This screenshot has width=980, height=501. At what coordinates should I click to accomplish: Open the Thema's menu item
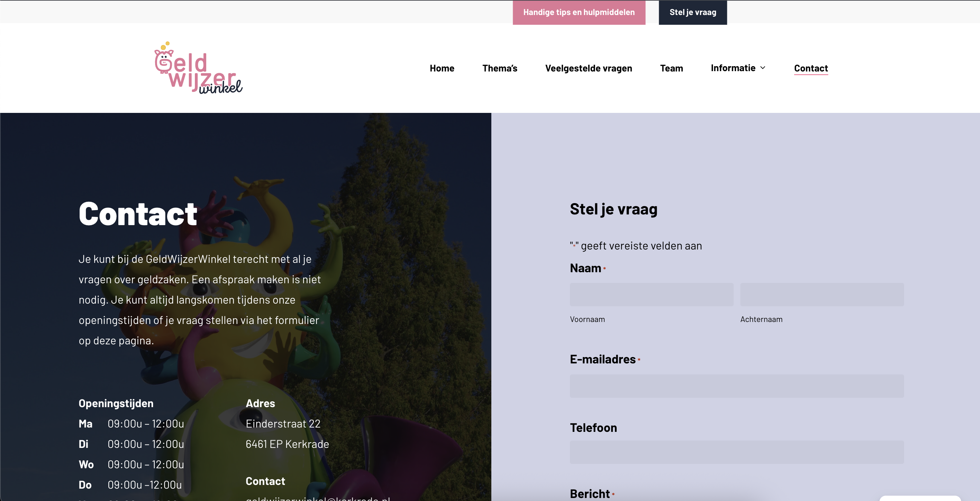point(499,68)
